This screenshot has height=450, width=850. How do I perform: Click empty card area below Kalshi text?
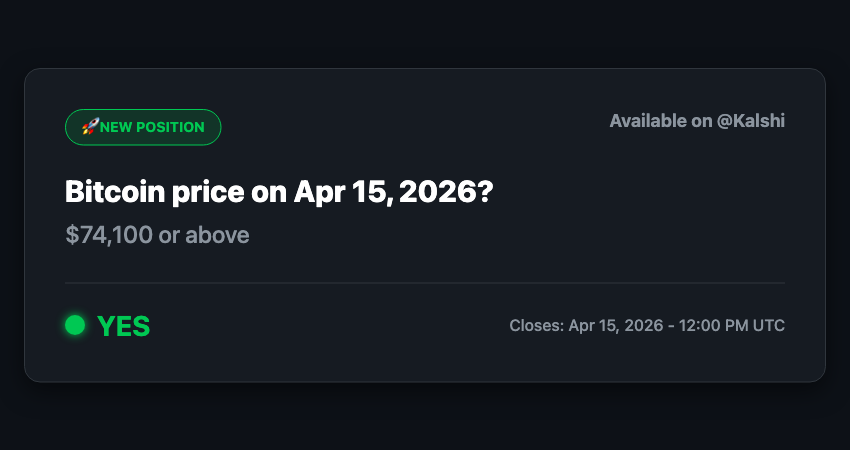tap(700, 200)
